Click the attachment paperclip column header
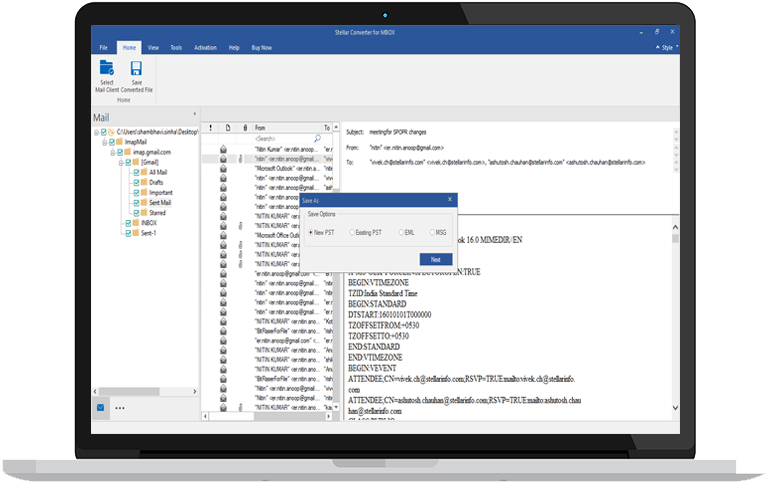This screenshot has height=488, width=772. click(x=245, y=128)
